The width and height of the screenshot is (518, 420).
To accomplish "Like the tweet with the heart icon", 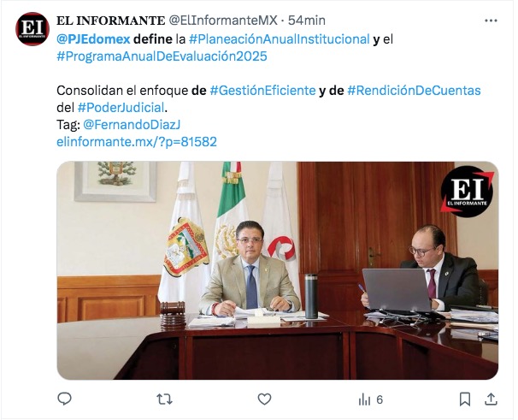I will click(x=264, y=399).
